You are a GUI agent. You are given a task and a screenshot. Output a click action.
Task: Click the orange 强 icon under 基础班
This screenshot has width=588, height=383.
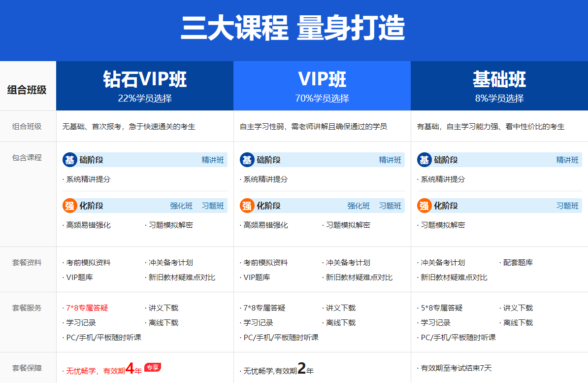click(x=425, y=206)
